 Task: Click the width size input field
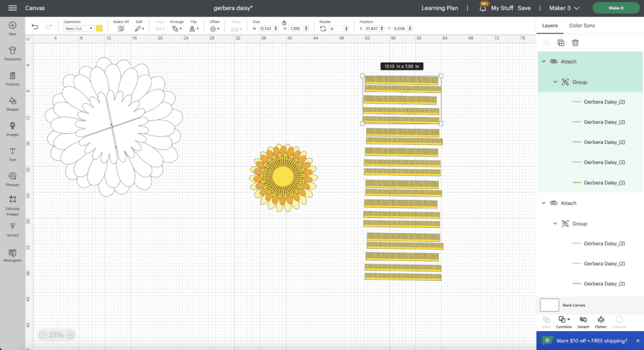265,29
